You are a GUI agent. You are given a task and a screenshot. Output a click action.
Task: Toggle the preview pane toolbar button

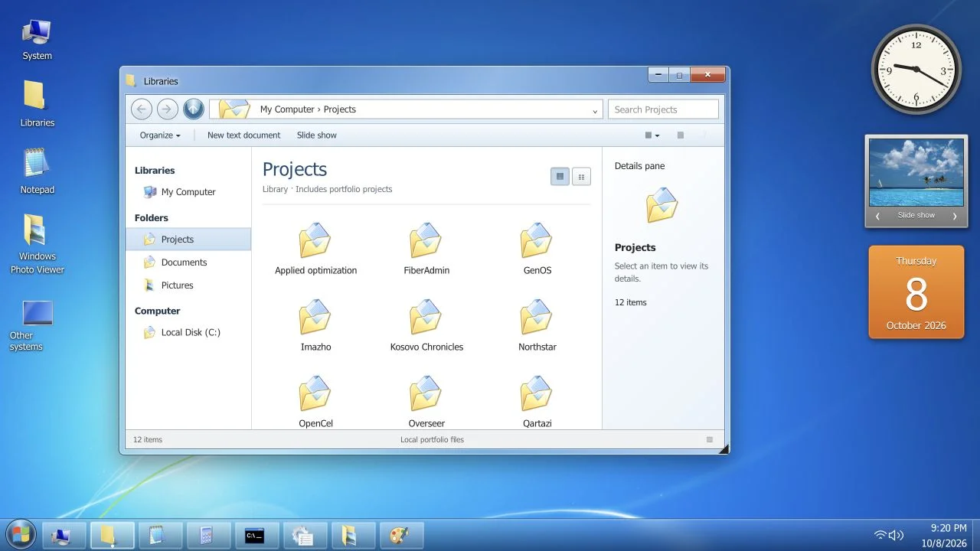coord(680,135)
